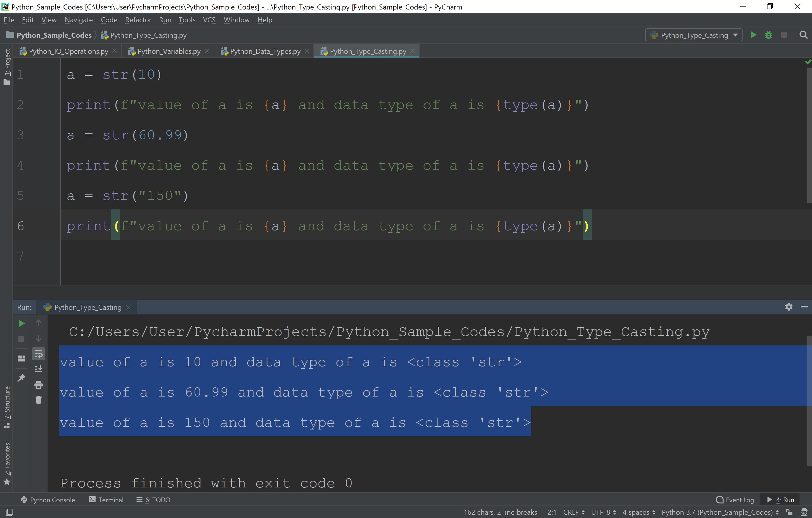Image resolution: width=812 pixels, height=518 pixels.
Task: Clear the run console output
Action: [x=39, y=401]
